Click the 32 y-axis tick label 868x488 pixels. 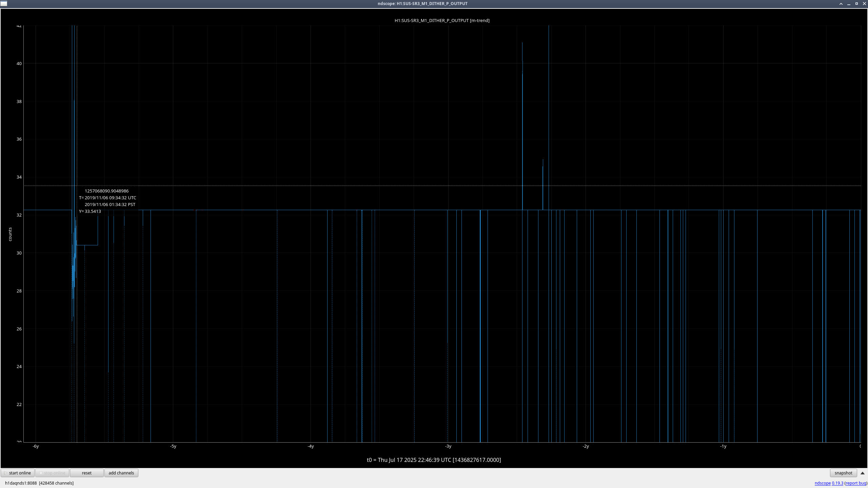tap(19, 215)
